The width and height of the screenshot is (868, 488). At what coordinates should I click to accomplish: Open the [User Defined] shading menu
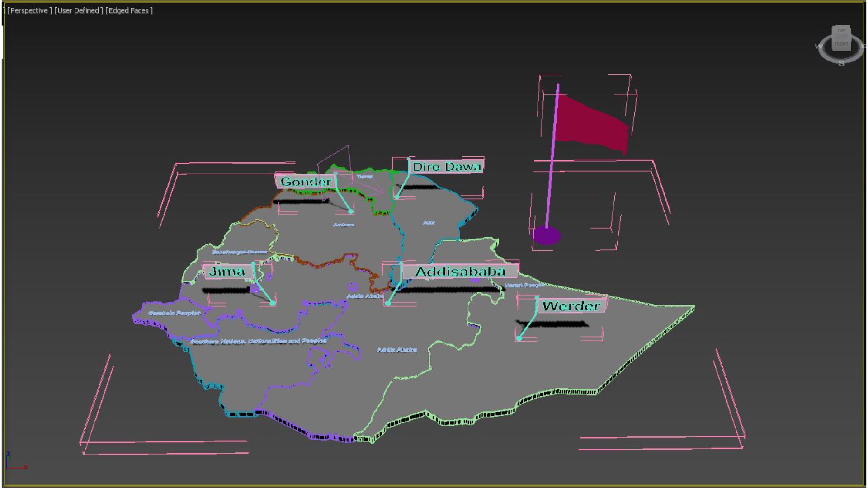(79, 10)
